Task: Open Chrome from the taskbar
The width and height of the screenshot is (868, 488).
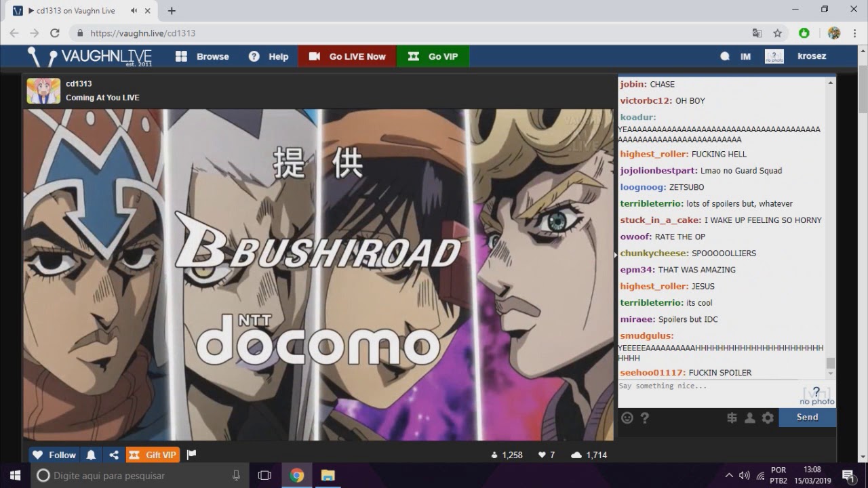Action: (x=296, y=475)
